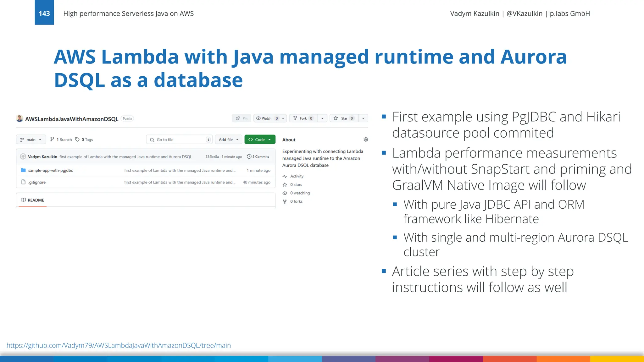
Task: Click the 0 Tags tag icon
Action: click(x=77, y=140)
